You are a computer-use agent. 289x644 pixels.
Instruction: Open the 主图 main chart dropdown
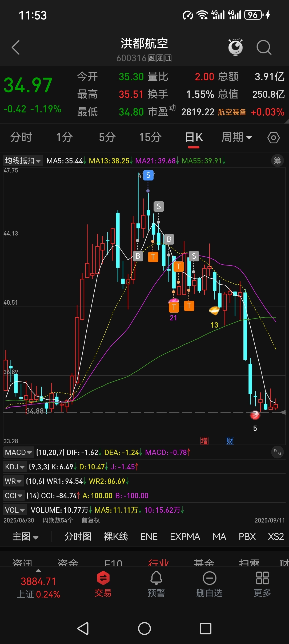pyautogui.click(x=26, y=536)
